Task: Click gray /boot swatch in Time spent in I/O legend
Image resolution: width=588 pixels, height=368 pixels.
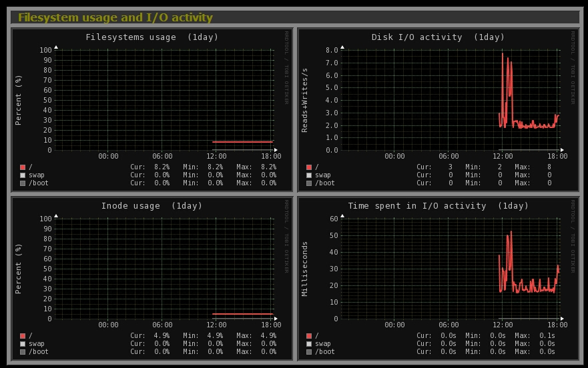Action: 309,352
